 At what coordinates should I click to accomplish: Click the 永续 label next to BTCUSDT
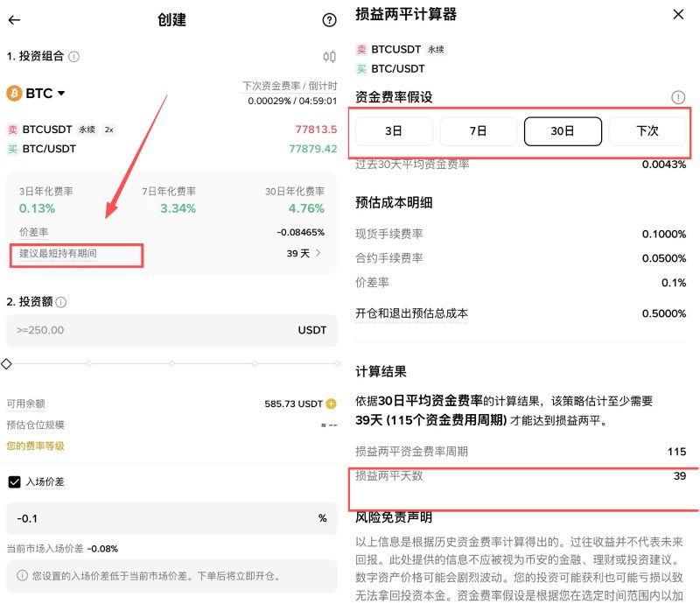[x=87, y=129]
